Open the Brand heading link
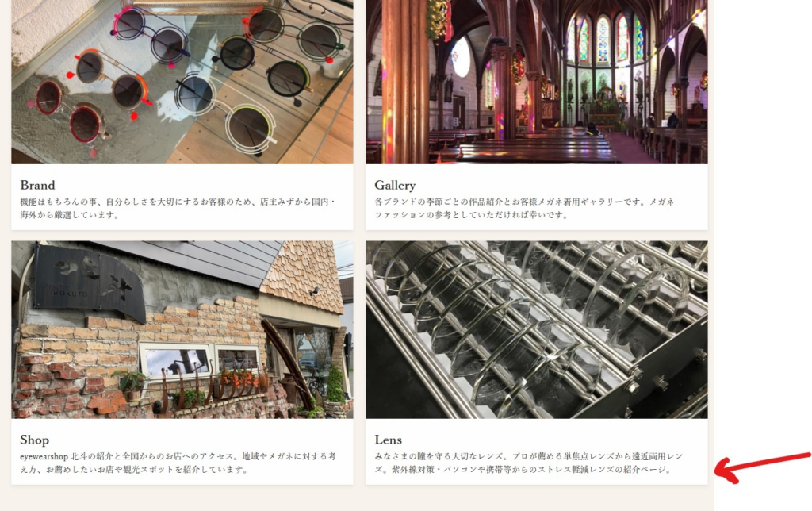Image resolution: width=812 pixels, height=511 pixels. pyautogui.click(x=37, y=185)
